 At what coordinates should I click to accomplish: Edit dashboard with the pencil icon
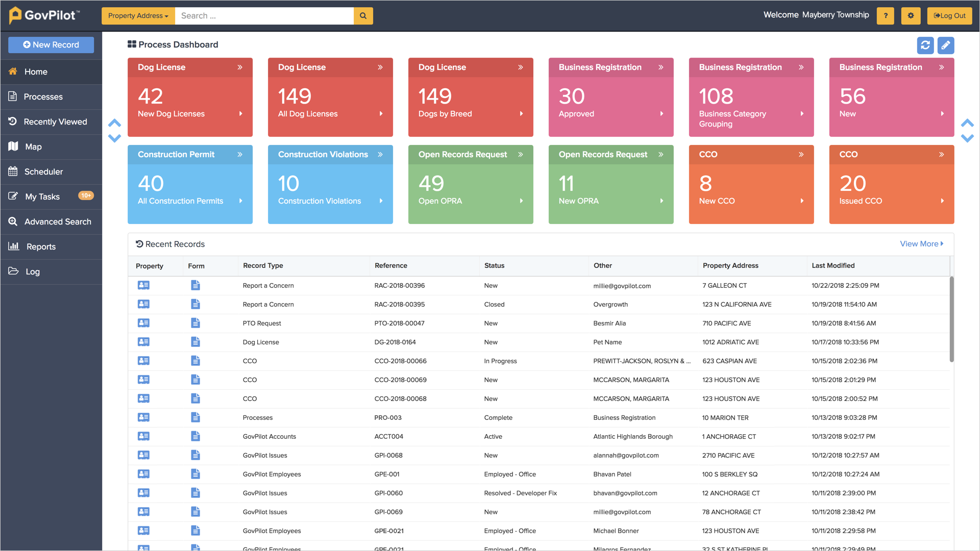(x=946, y=45)
